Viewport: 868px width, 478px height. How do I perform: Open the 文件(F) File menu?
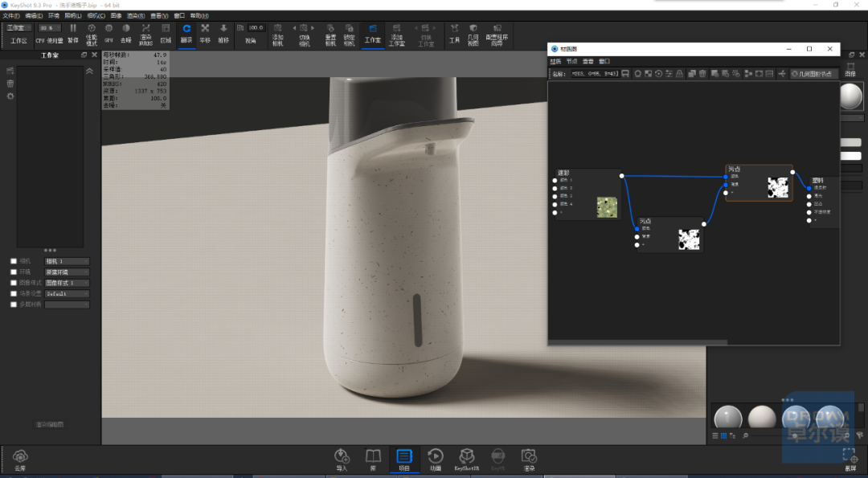click(11, 16)
